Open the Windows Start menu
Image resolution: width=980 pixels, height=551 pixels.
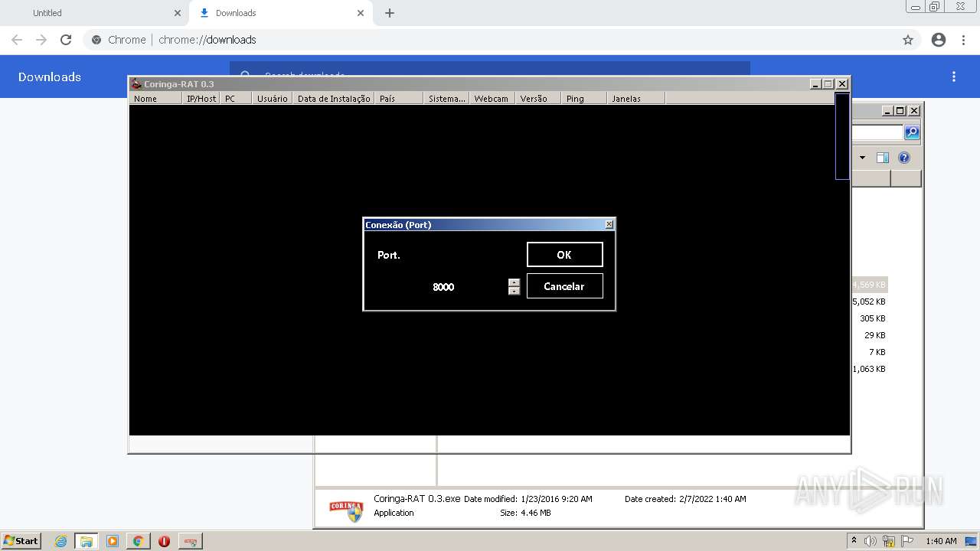click(x=21, y=541)
